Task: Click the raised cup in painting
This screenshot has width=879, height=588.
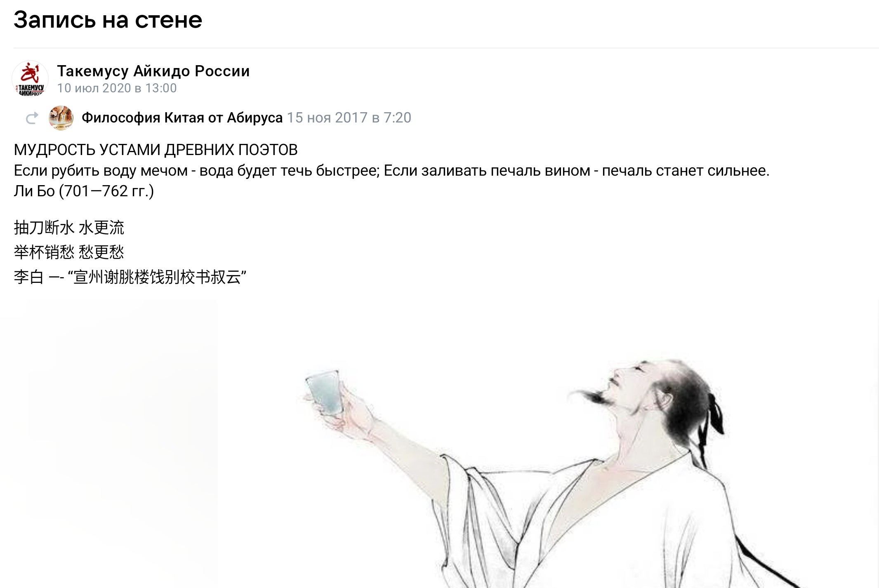Action: [325, 392]
